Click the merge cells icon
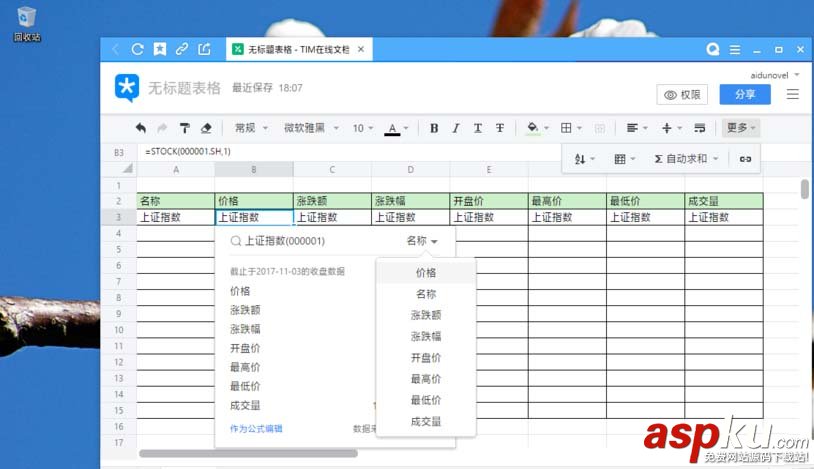 [x=600, y=128]
